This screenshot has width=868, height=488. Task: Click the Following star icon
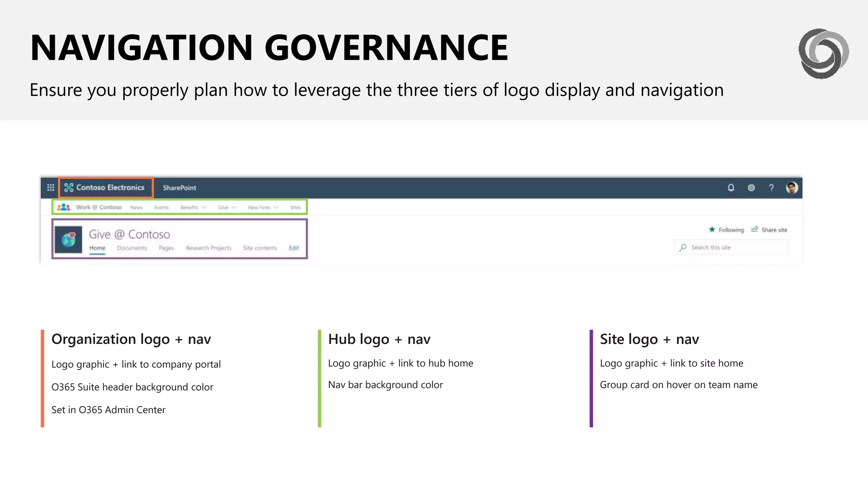pos(712,229)
